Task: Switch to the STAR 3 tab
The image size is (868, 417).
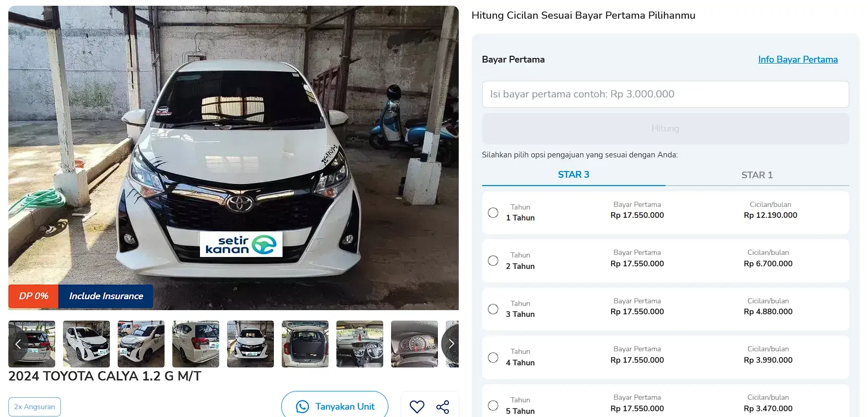Action: [573, 175]
